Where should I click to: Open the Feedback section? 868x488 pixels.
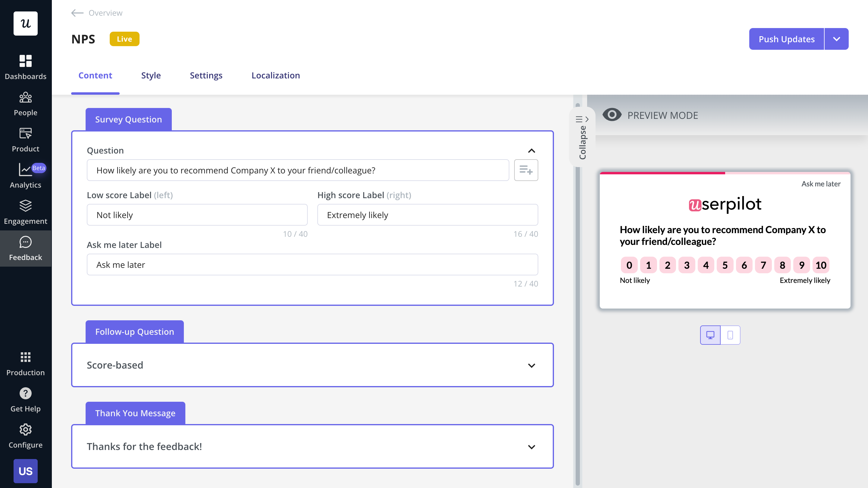[25, 247]
